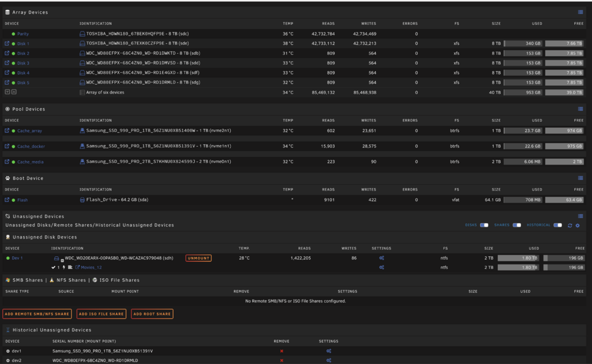Viewport: 592px width, 364px height.
Task: Click the 'No Remote SMB/NFS or ISO File Shares configured' message
Action: (295, 301)
